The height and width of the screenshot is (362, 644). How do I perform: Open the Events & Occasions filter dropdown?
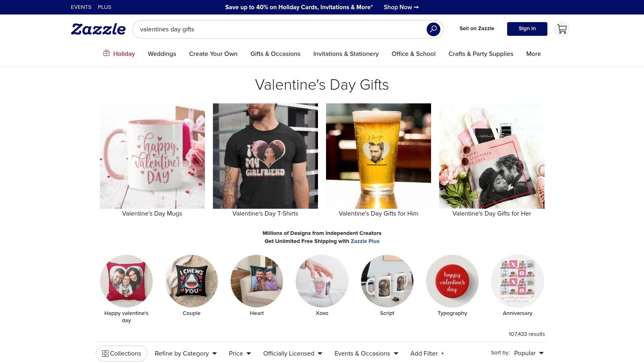366,354
